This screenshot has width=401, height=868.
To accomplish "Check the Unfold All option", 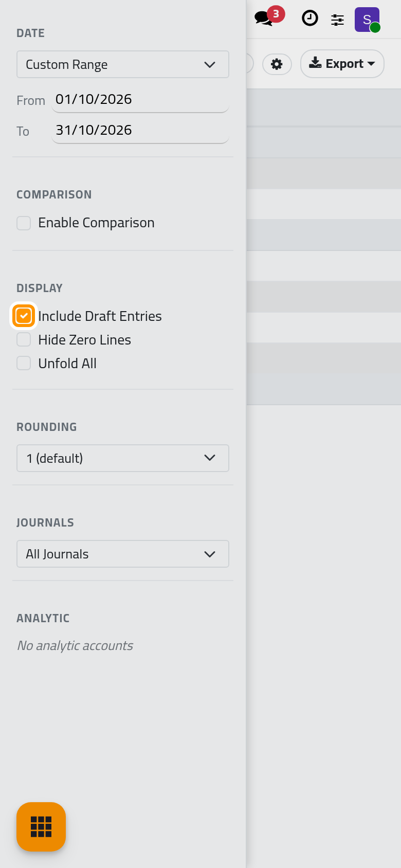I will [x=24, y=363].
